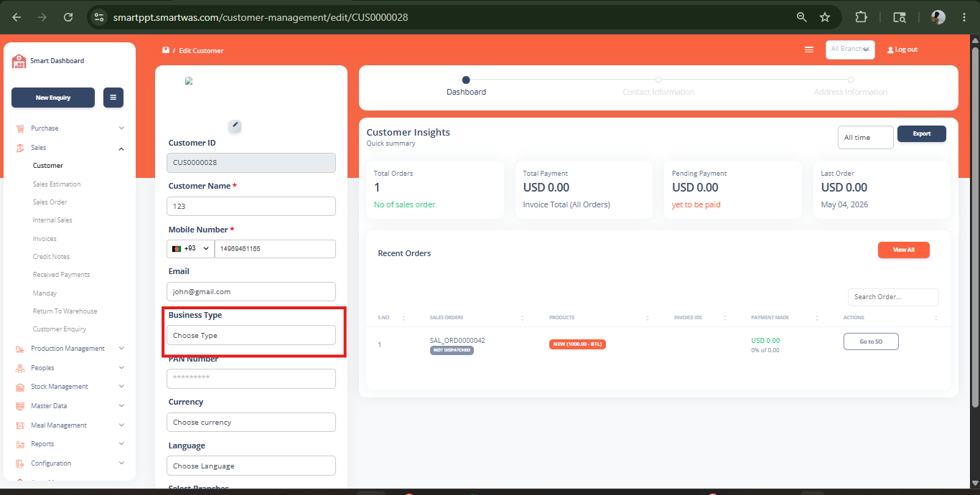Viewport: 980px width, 495px height.
Task: Expand Stock Management chevron
Action: coord(121,387)
